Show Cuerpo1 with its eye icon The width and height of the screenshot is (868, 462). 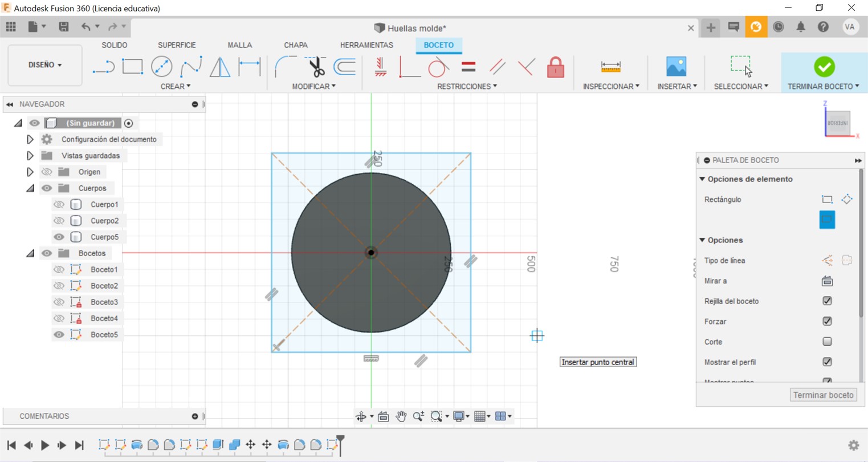coord(59,204)
